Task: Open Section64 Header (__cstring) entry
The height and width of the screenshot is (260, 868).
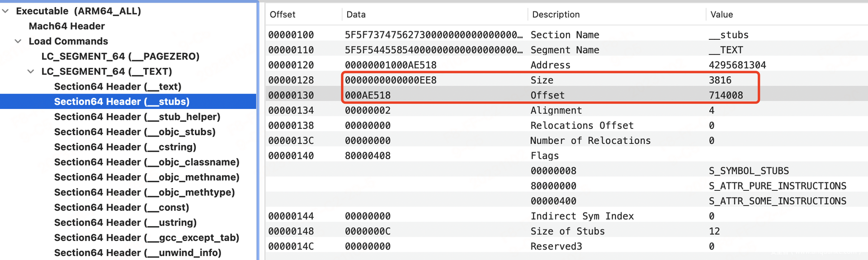Action: (x=125, y=147)
